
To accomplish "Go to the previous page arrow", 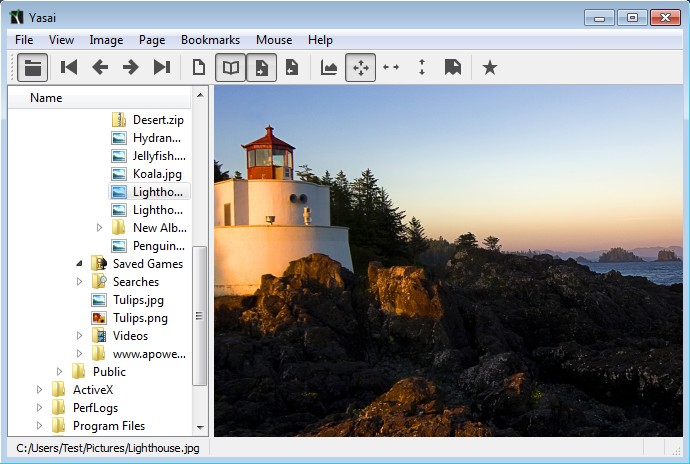I will [100, 67].
